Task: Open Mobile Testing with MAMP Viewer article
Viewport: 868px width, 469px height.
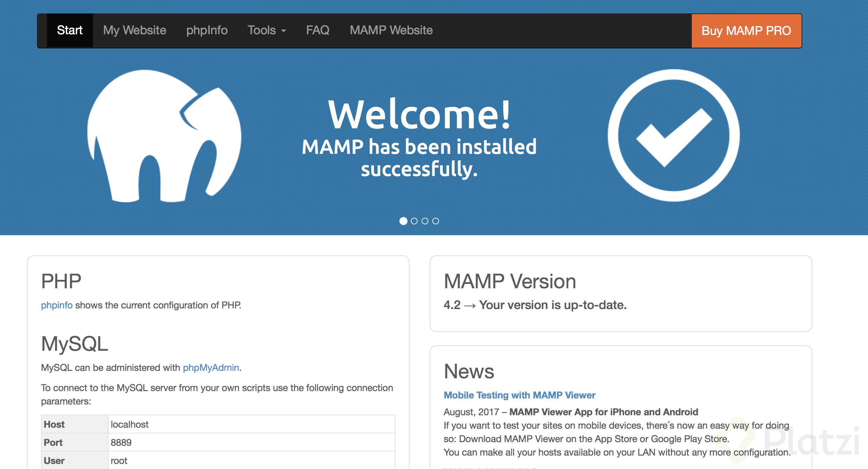Action: [519, 395]
